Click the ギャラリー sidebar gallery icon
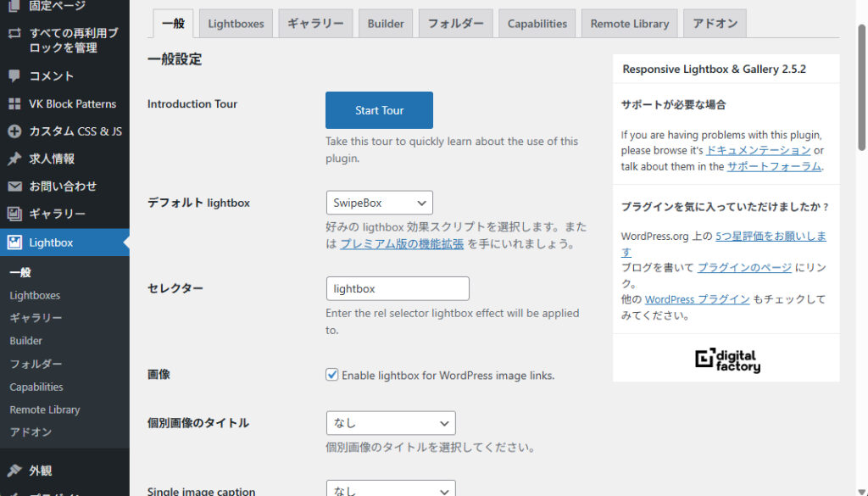868x496 pixels. click(x=15, y=214)
